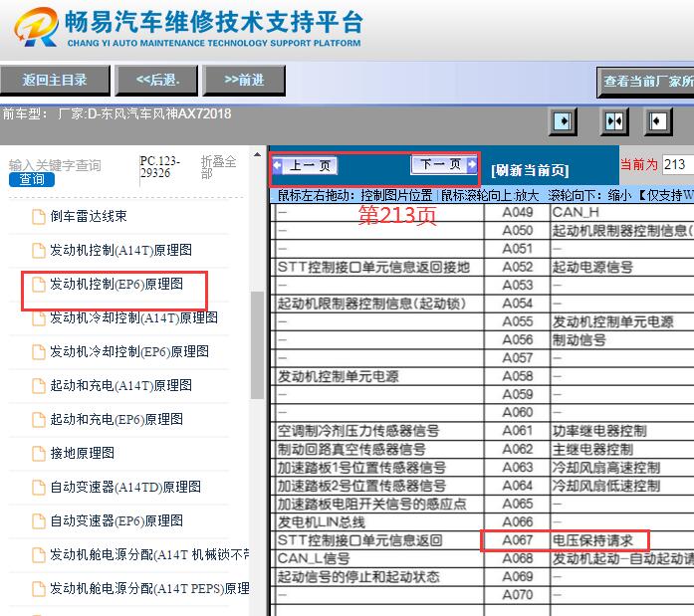This screenshot has height=616, width=694.
Task: Go to next page with 下一页
Action: pyautogui.click(x=444, y=164)
